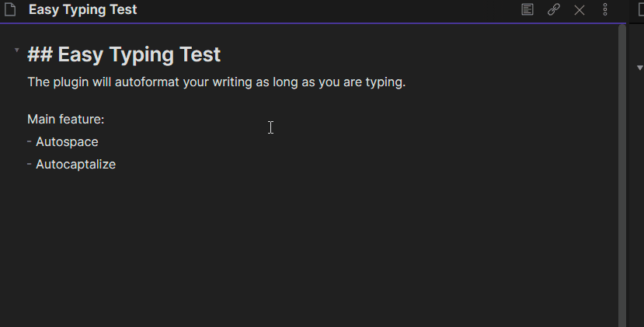Click the Easy Typing Test pane title
Screen dimensions: 644x327
(82, 9)
